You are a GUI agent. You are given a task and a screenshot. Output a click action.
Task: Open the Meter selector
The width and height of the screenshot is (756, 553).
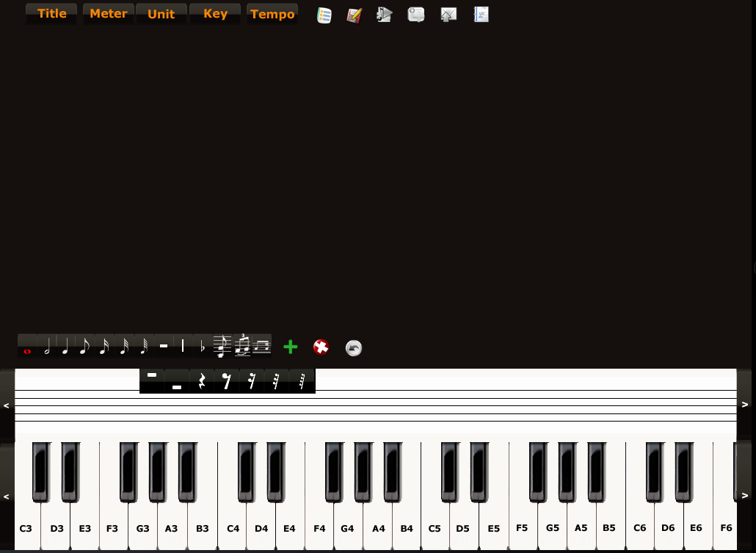click(x=108, y=13)
